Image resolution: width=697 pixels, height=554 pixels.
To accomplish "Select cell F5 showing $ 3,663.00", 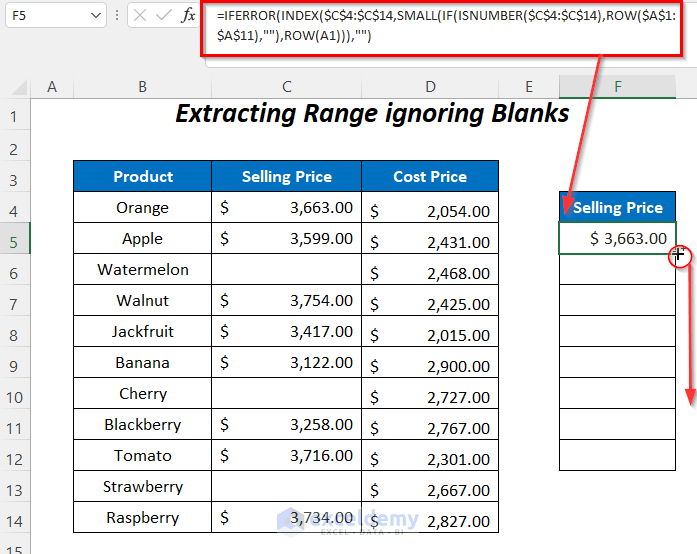I will pos(617,238).
